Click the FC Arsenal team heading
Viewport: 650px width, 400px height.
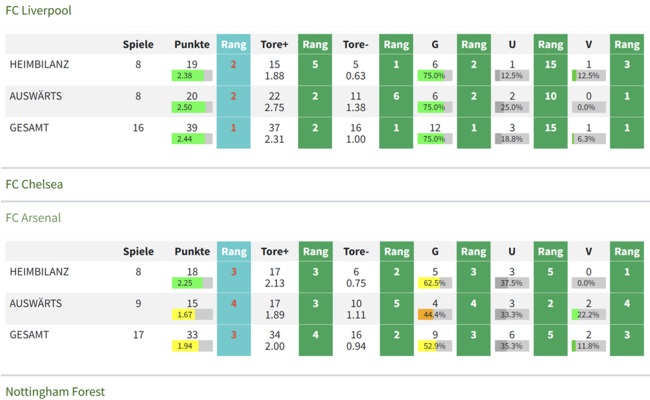[x=33, y=217]
